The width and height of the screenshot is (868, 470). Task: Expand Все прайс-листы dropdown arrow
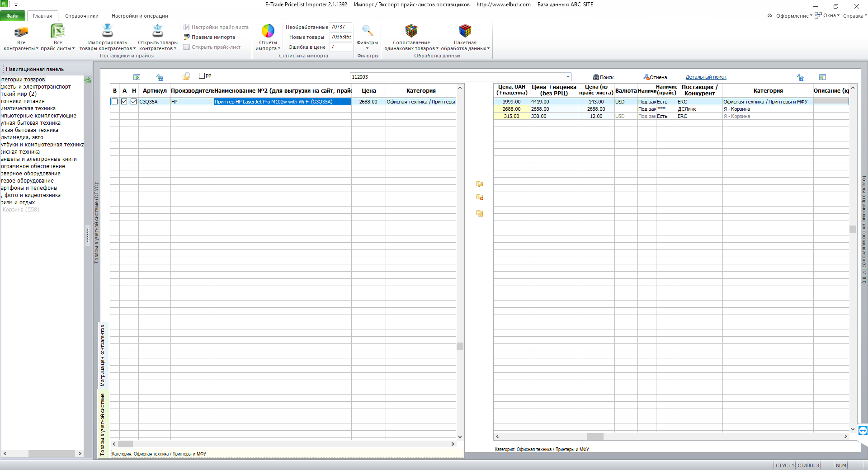[x=74, y=48]
